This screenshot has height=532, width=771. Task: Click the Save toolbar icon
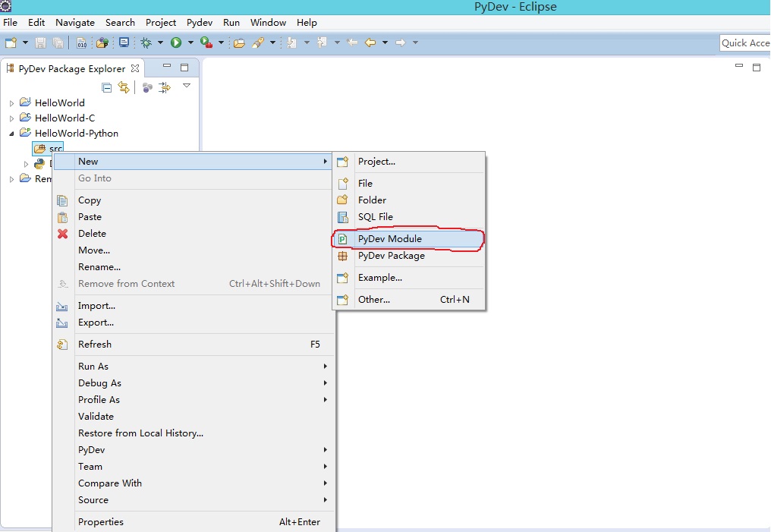(x=40, y=42)
